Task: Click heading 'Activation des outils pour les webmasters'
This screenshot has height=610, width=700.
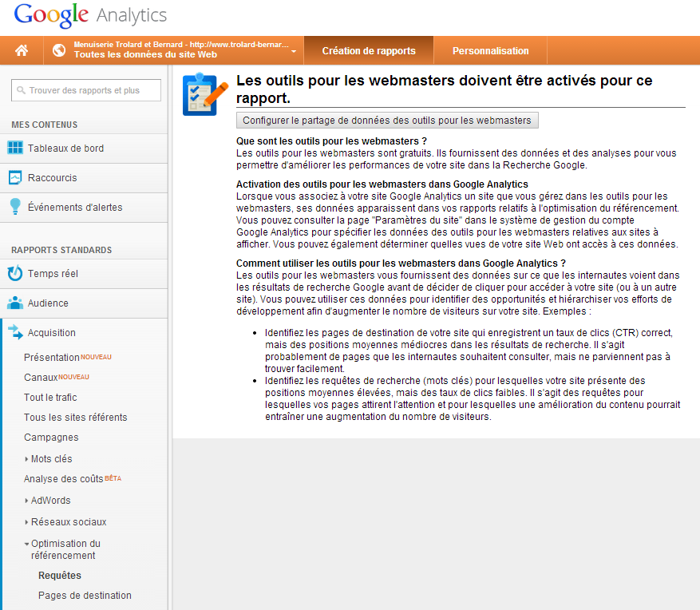Action: click(x=382, y=184)
